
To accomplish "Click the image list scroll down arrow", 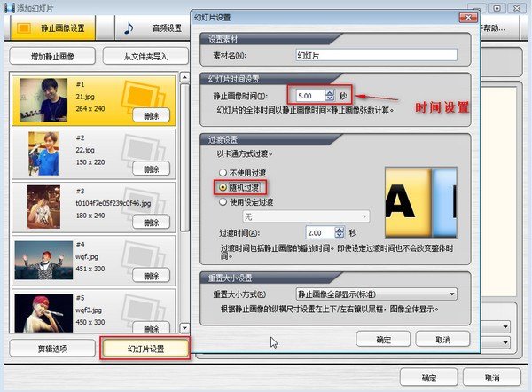I will click(184, 328).
